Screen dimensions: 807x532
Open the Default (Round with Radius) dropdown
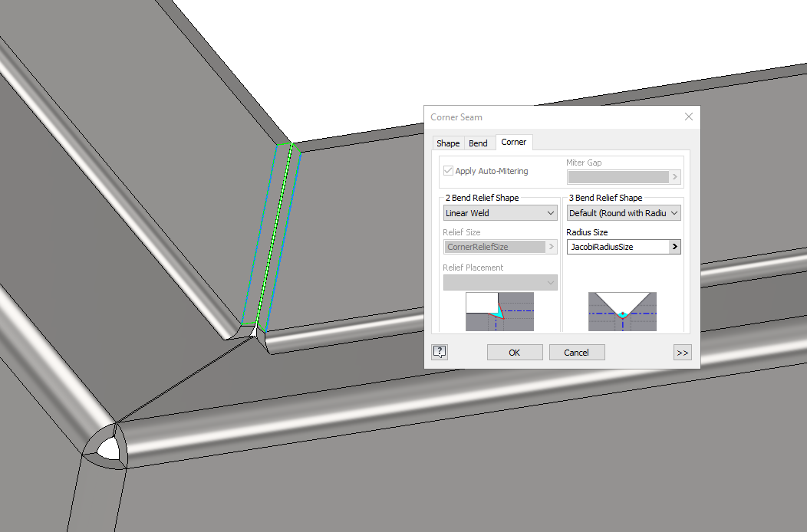click(623, 212)
